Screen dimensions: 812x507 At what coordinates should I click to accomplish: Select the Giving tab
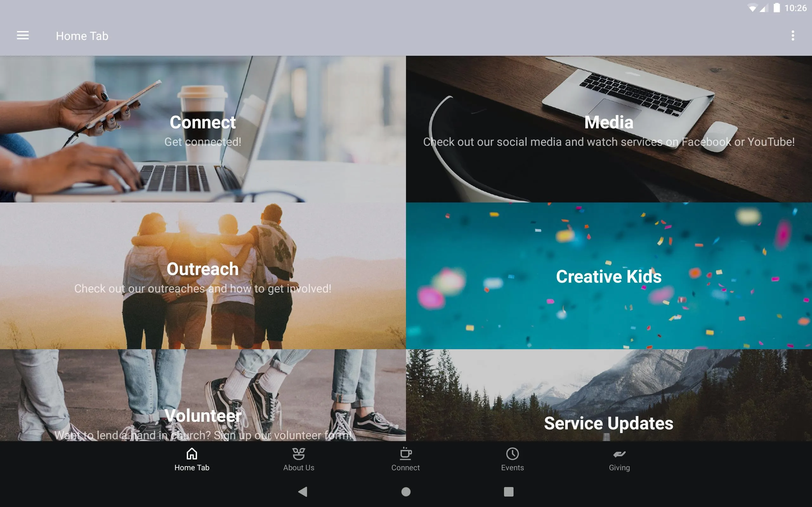[x=619, y=460]
